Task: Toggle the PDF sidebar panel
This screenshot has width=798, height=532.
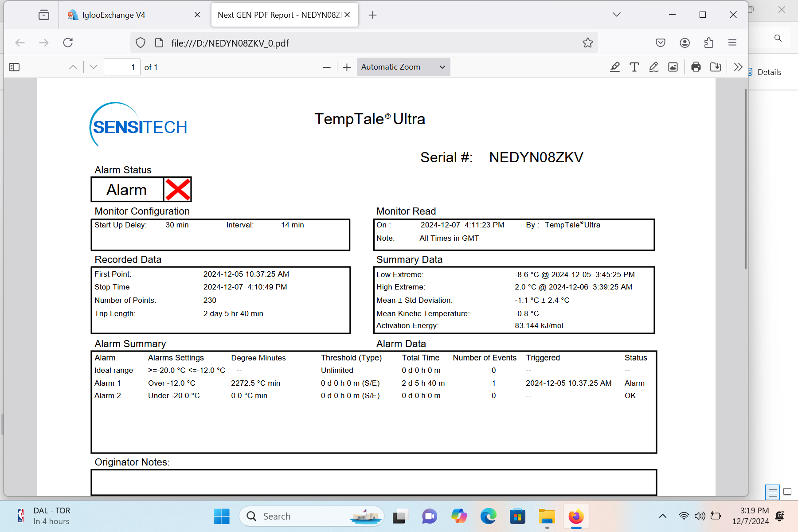Action: pyautogui.click(x=14, y=67)
